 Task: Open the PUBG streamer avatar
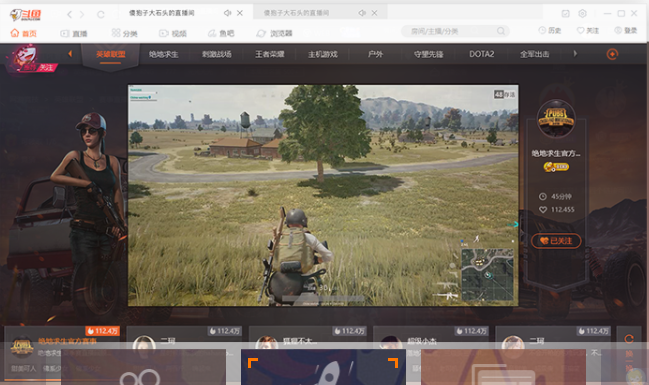click(x=556, y=119)
